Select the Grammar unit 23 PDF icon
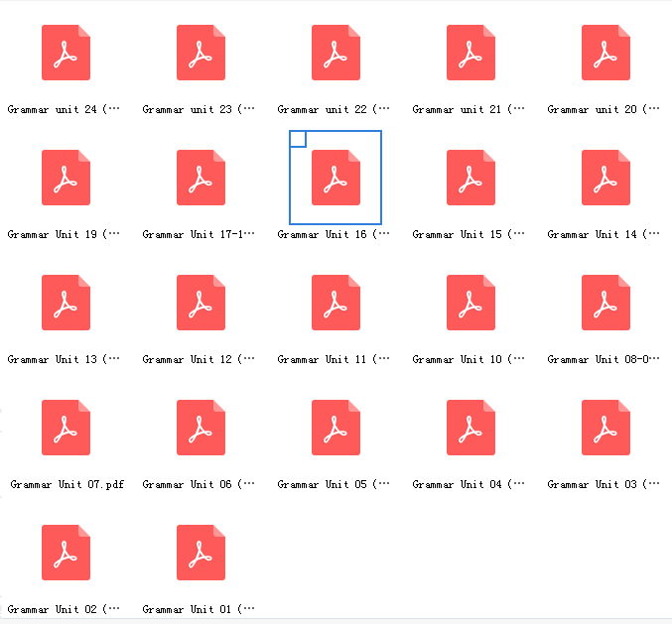The height and width of the screenshot is (624, 672). click(201, 53)
